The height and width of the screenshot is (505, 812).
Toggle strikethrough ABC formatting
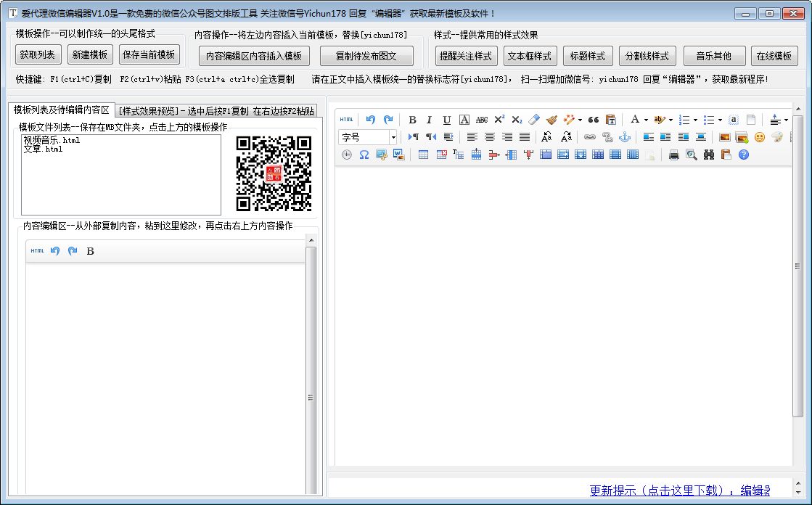[482, 120]
